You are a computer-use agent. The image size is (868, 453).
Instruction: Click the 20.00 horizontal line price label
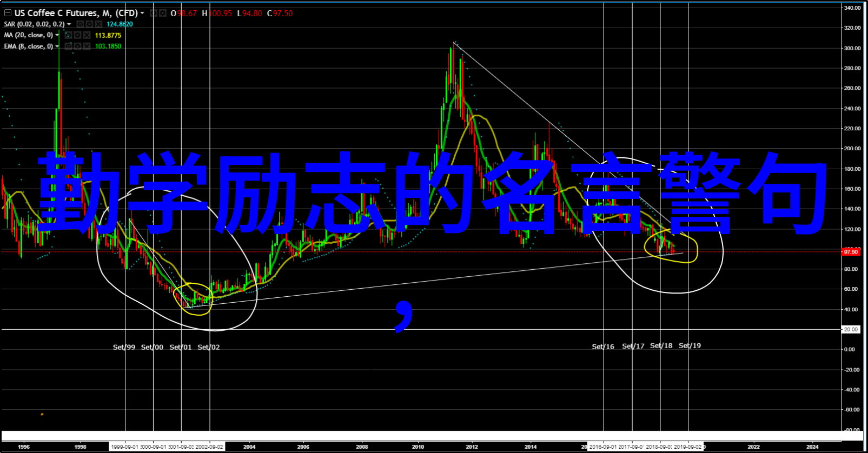pos(851,329)
